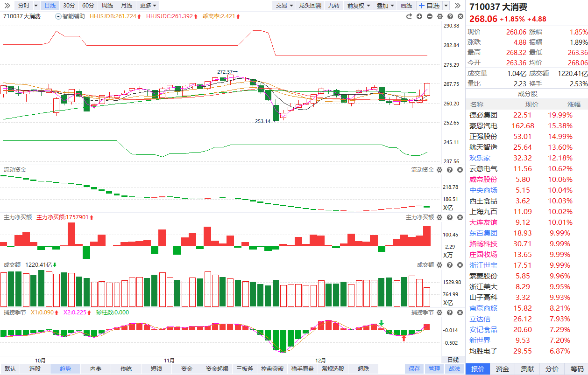Viewport: 588px width, 375px height.
Task: Open the 前复权 adjustment dropdown
Action: [359, 6]
